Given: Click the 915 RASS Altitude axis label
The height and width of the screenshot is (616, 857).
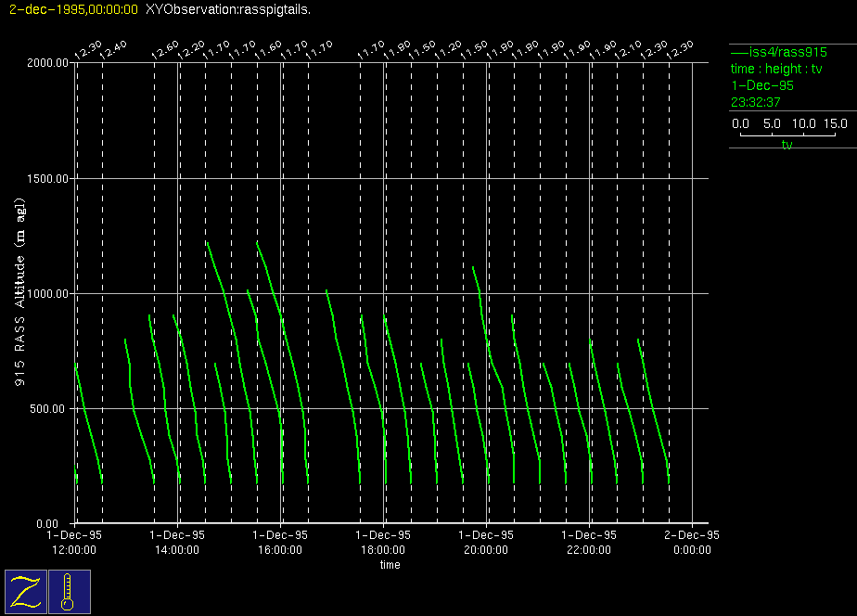Looking at the screenshot, I should [x=19, y=291].
